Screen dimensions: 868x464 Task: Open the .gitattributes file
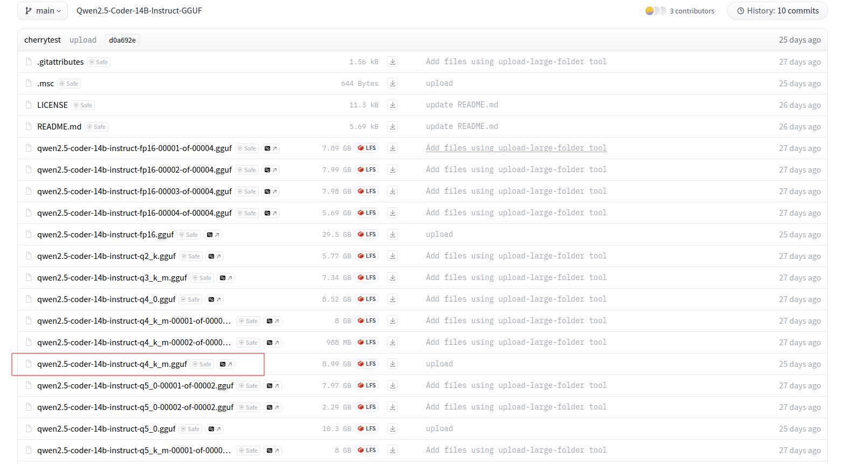(x=60, y=62)
